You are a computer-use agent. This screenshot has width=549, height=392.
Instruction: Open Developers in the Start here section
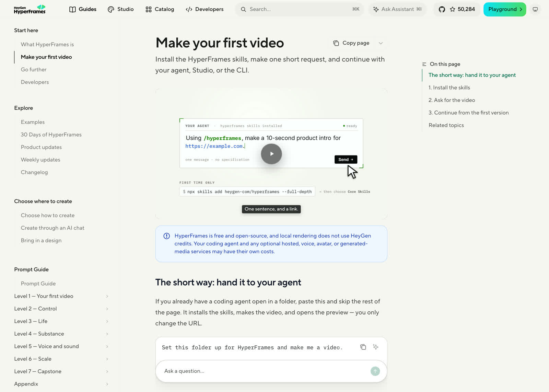35,82
